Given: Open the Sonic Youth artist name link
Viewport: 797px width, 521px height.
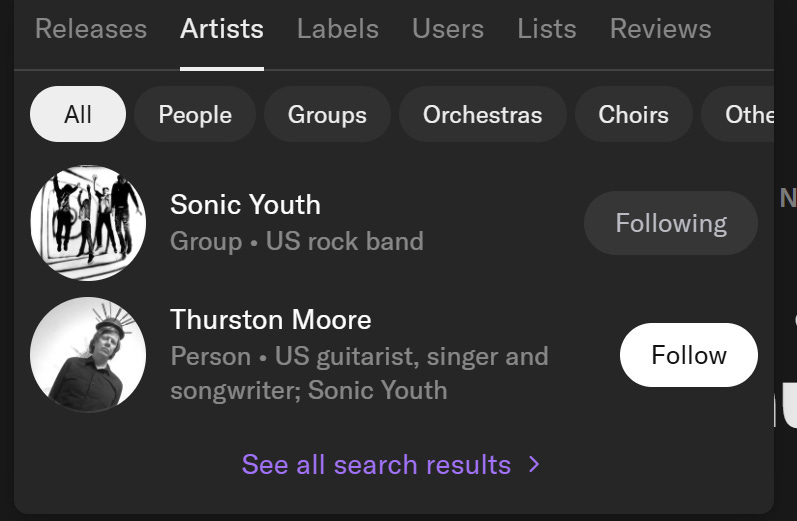Looking at the screenshot, I should pyautogui.click(x=245, y=205).
